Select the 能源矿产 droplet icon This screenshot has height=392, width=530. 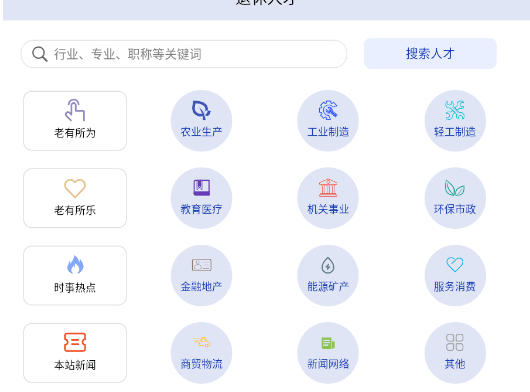(328, 265)
